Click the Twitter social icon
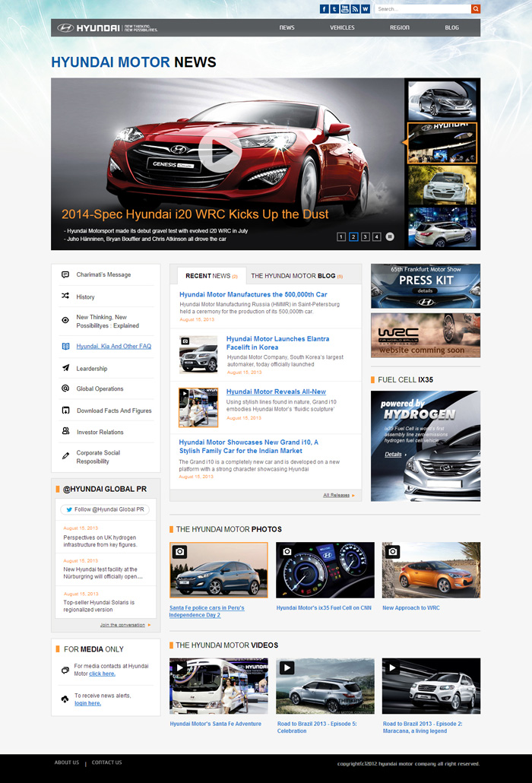Screen dimensions: 532x783 click(x=334, y=9)
